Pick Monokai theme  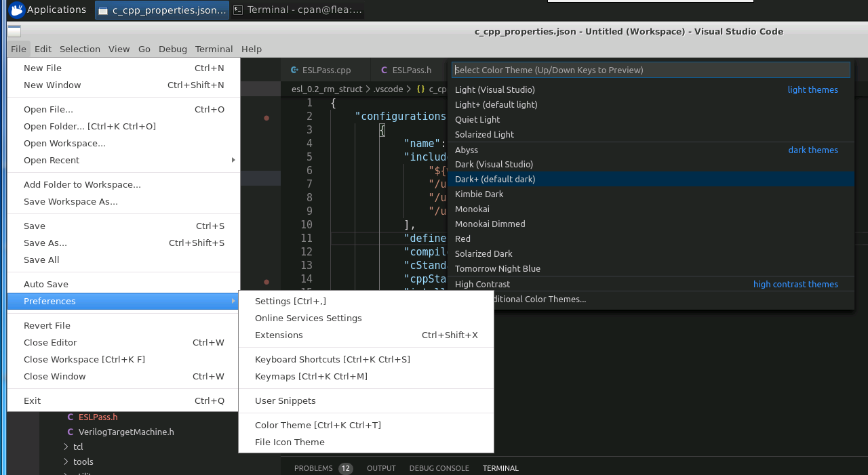click(x=651, y=209)
